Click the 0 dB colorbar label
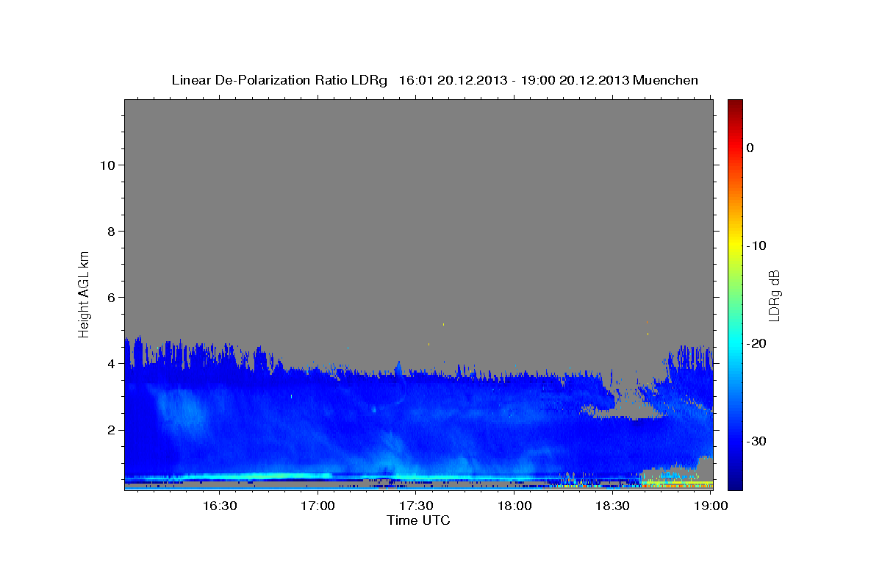This screenshot has height=588, width=882. pyautogui.click(x=750, y=148)
